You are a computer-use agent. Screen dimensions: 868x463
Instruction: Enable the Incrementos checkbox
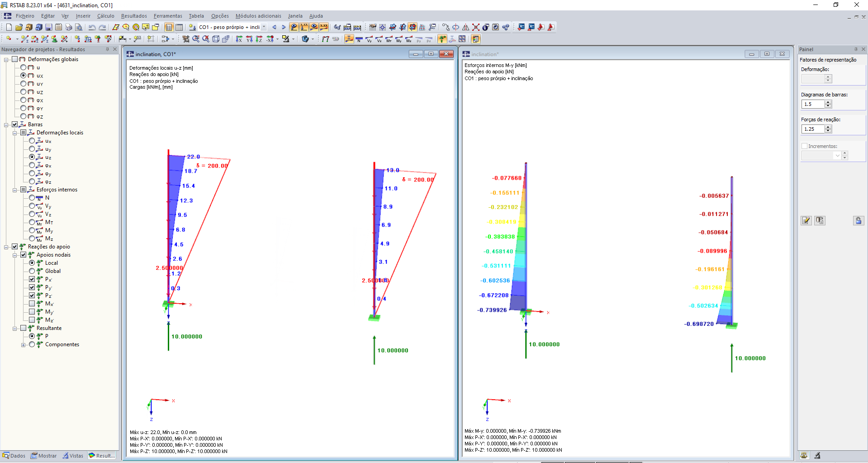804,146
